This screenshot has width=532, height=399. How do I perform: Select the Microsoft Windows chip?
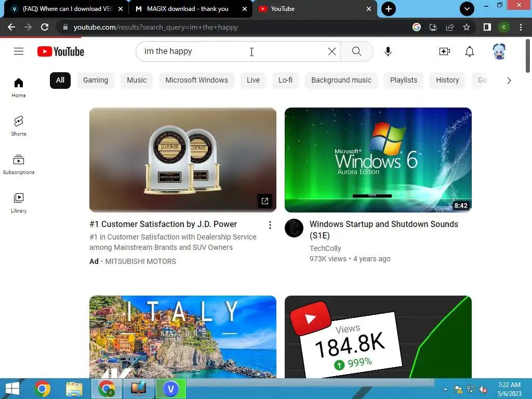196,81
